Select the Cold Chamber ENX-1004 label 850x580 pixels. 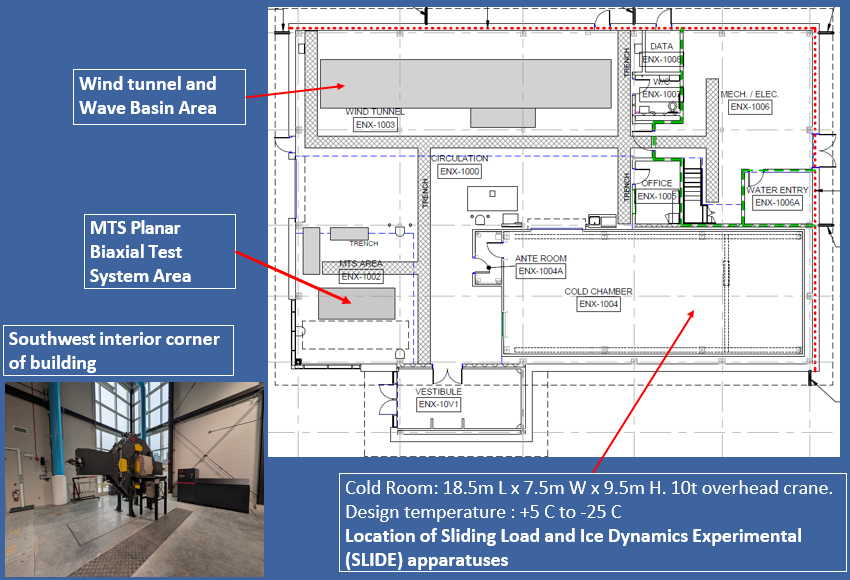tap(599, 304)
